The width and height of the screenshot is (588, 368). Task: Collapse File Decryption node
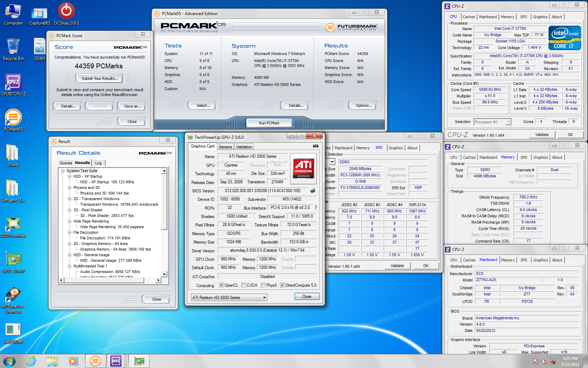(x=70, y=233)
